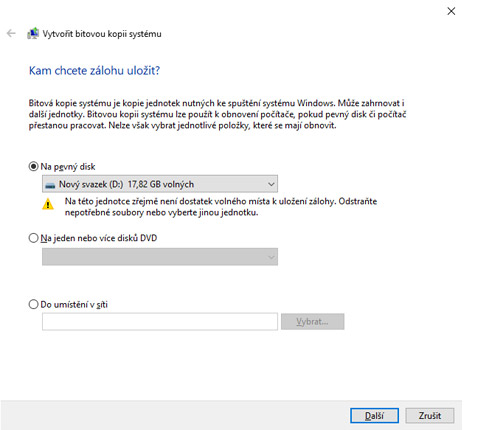Click the 'Na pevný disk' label text

[x=68, y=167]
